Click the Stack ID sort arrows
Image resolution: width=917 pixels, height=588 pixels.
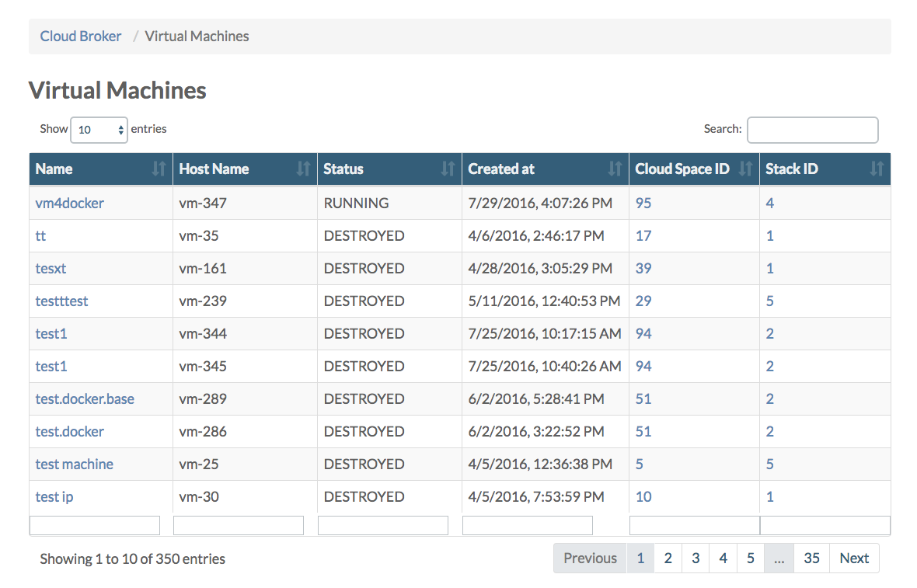[x=877, y=169]
